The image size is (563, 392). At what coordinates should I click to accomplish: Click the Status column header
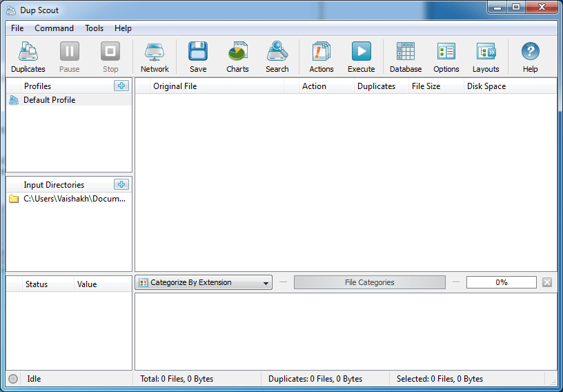(48, 284)
